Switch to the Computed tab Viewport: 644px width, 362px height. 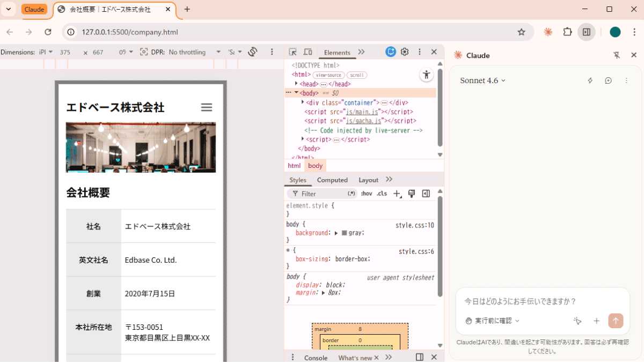[332, 180]
